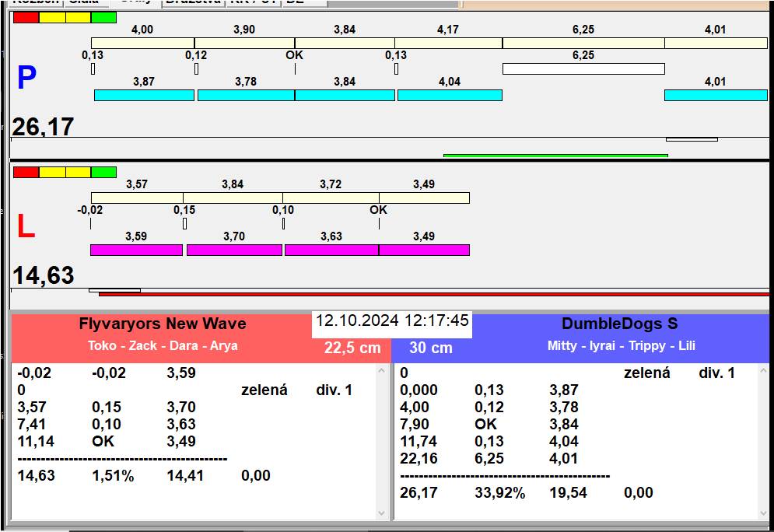Click the 7,90 cell in the DumbleDogs results
The width and height of the screenshot is (774, 532).
coord(414,425)
